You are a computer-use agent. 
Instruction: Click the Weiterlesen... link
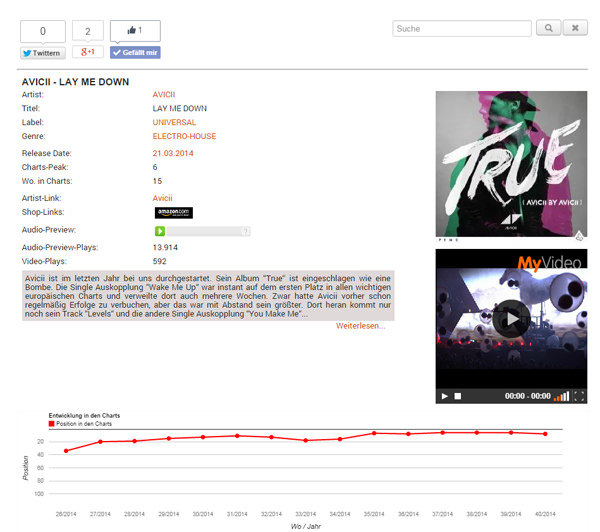click(360, 326)
